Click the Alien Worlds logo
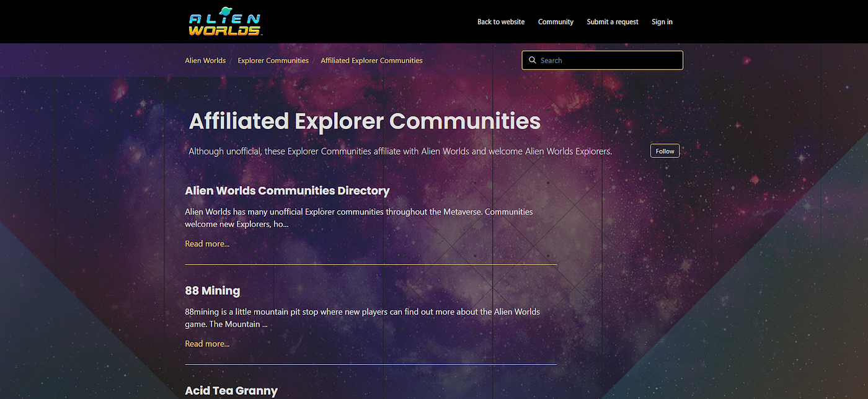 (x=225, y=22)
